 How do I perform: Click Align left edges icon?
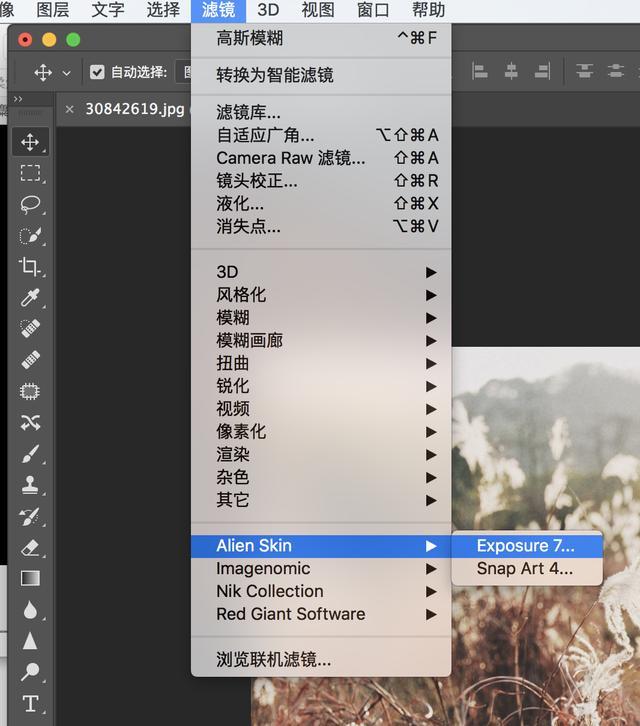480,72
